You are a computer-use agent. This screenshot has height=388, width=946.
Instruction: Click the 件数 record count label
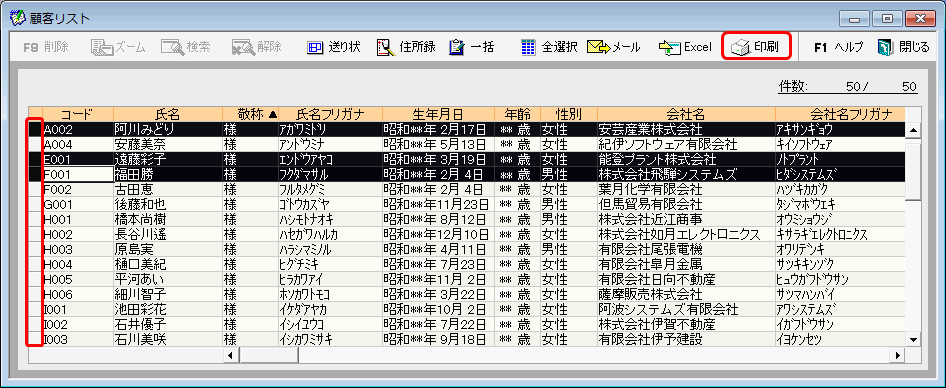tap(793, 87)
